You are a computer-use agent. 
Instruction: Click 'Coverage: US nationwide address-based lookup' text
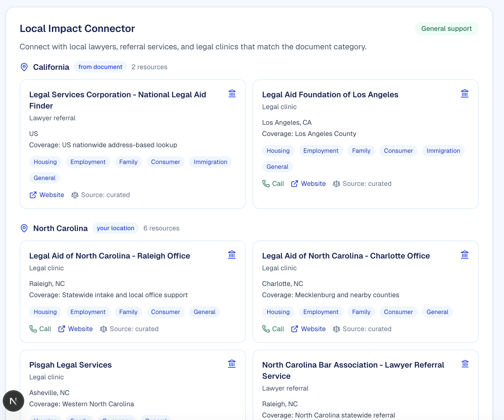(x=103, y=145)
